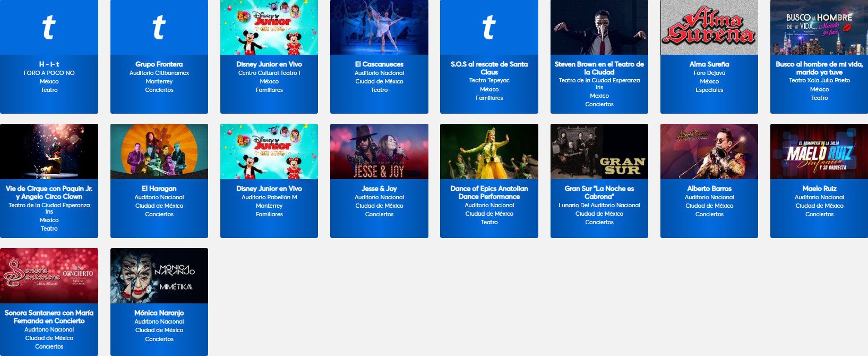Click venue text "Lunario Del Auditorio Nacional"

pyautogui.click(x=599, y=205)
